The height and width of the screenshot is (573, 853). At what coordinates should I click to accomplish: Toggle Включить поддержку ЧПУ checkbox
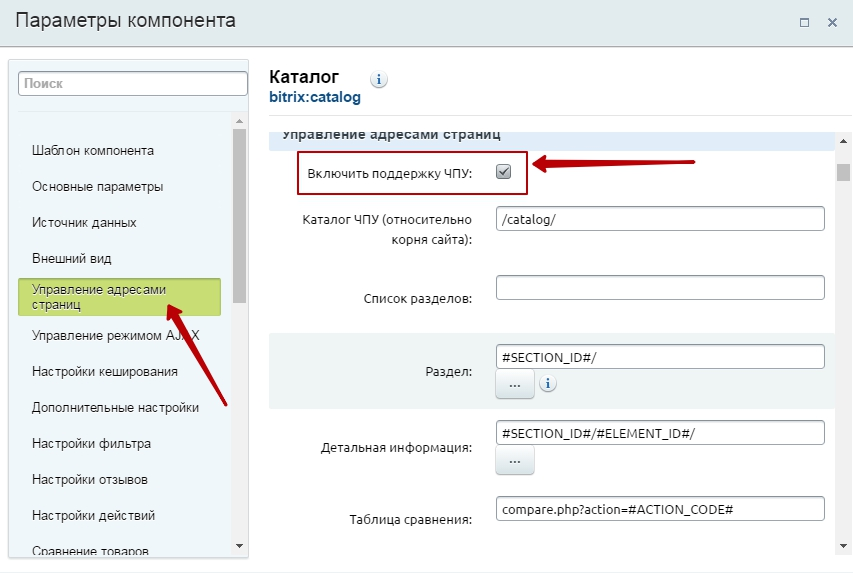pos(504,172)
